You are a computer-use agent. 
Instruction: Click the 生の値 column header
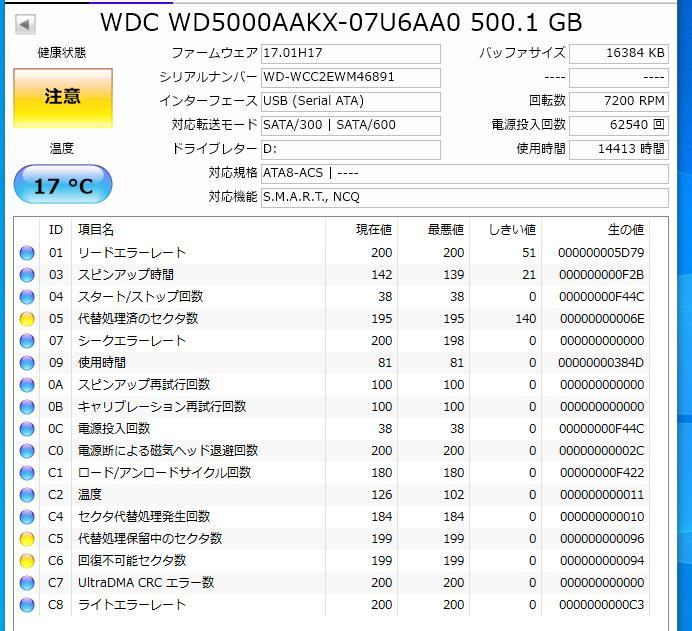click(x=626, y=230)
